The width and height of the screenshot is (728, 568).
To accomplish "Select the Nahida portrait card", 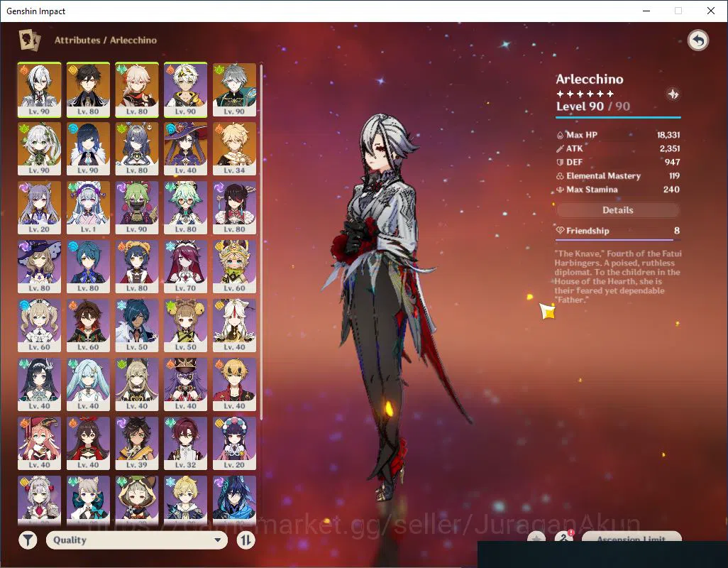I will click(40, 148).
